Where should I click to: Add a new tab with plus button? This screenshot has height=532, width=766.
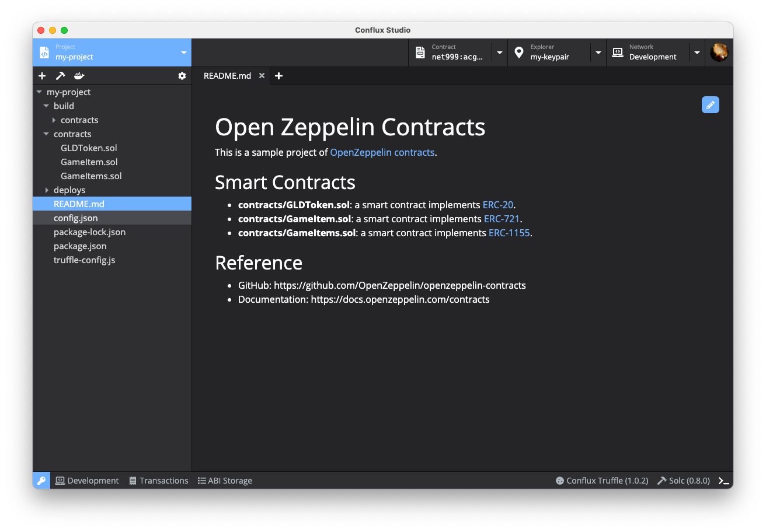pos(279,76)
